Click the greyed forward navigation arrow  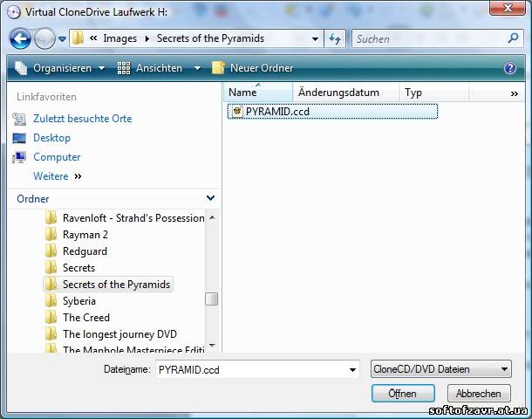[x=44, y=38]
